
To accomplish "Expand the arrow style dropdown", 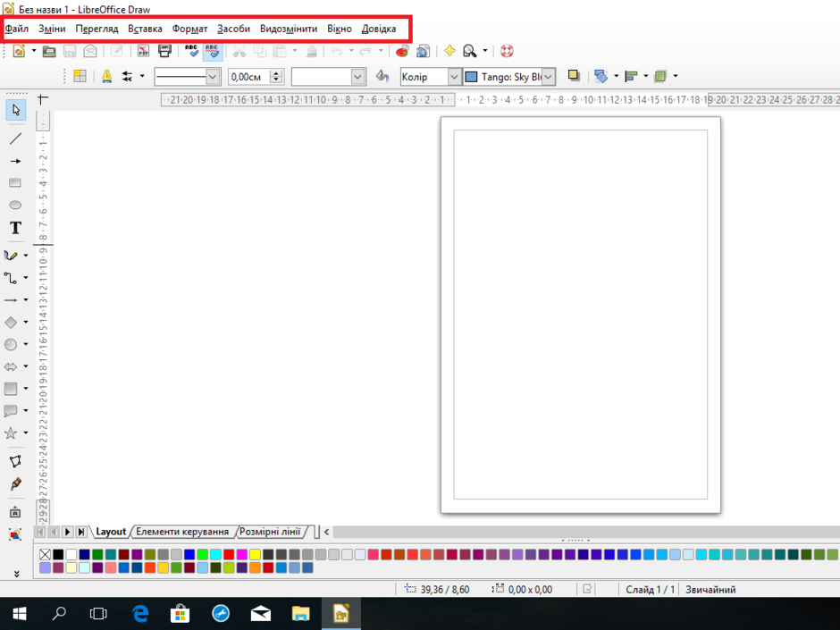I will [142, 76].
